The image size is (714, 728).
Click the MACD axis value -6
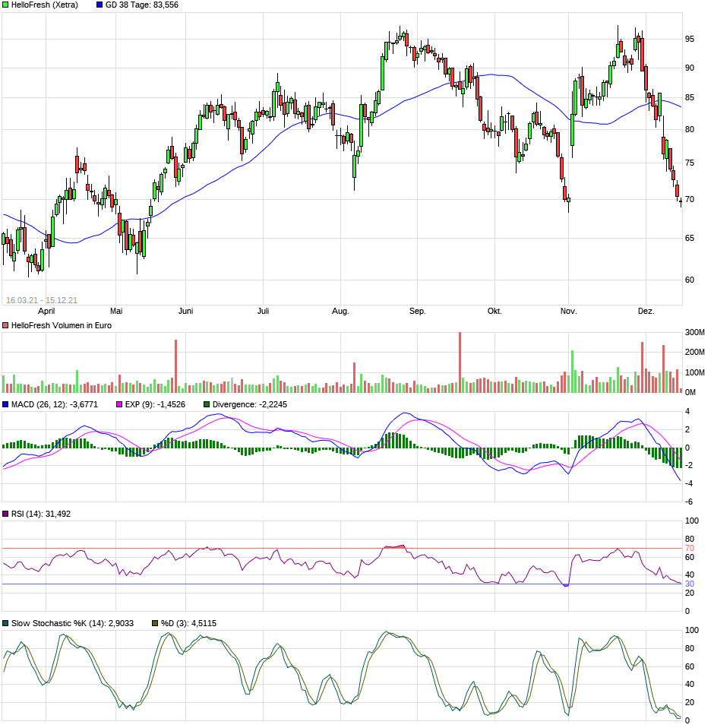(x=689, y=502)
